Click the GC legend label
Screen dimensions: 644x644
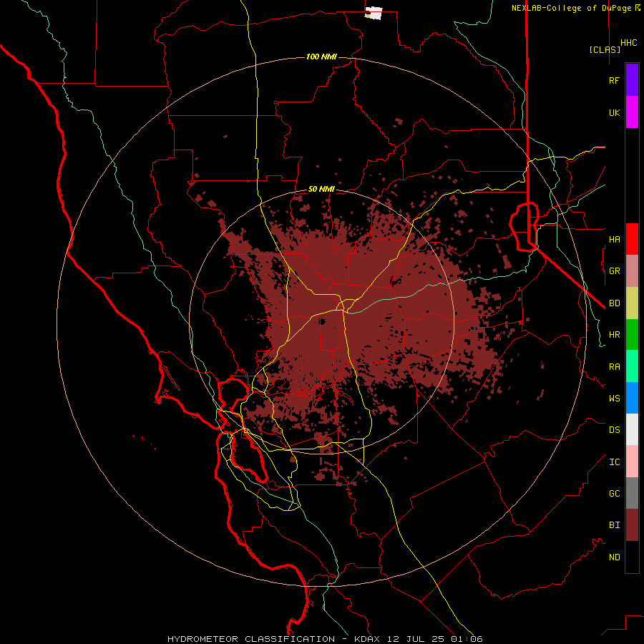(614, 493)
